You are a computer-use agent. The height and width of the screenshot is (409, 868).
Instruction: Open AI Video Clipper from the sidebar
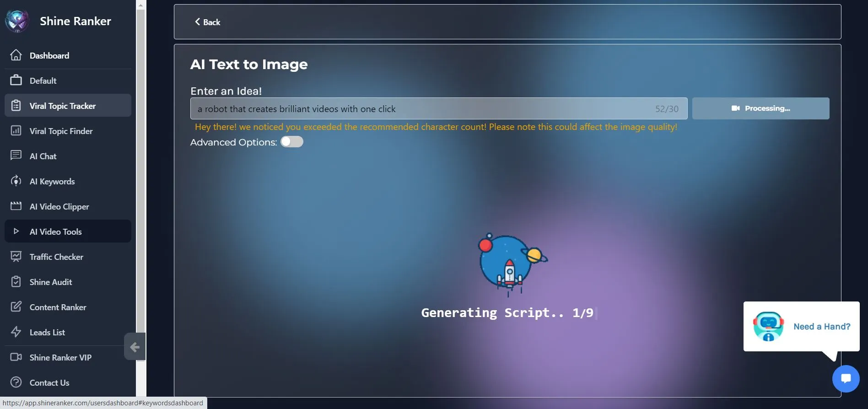(68, 206)
